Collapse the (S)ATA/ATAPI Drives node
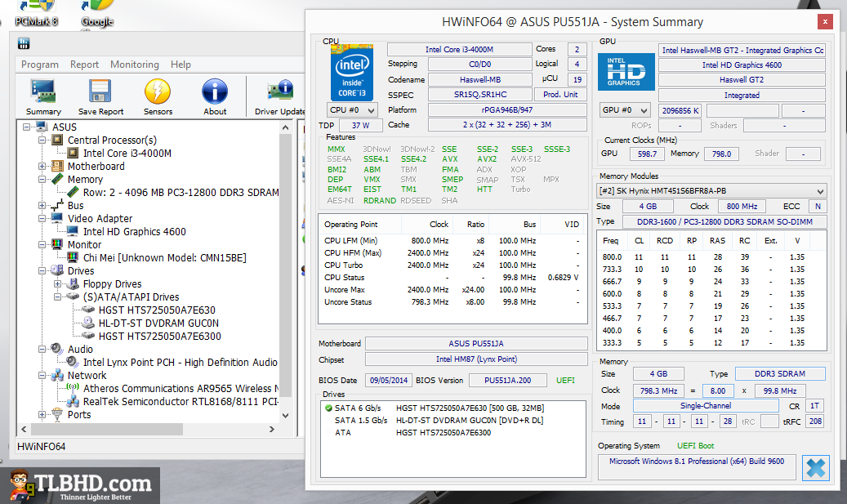847x504 pixels. pos(57,297)
